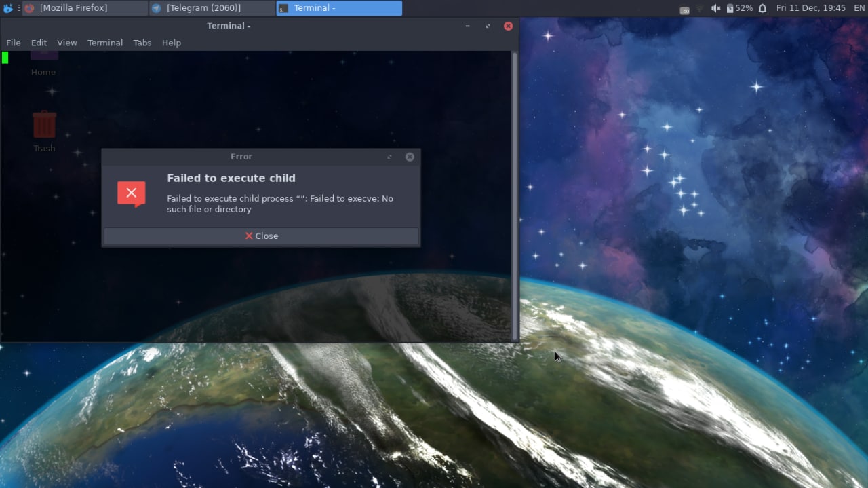This screenshot has width=868, height=488.
Task: Maximize the Error dialog window
Action: coord(389,157)
